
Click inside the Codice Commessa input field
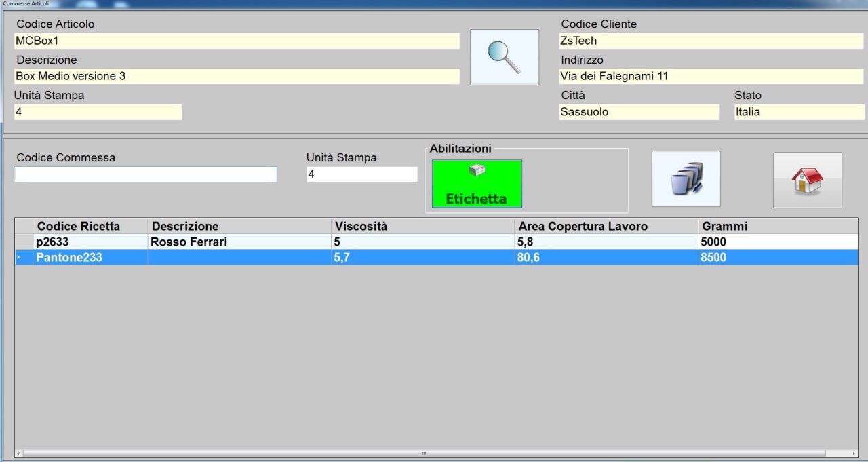(x=146, y=174)
